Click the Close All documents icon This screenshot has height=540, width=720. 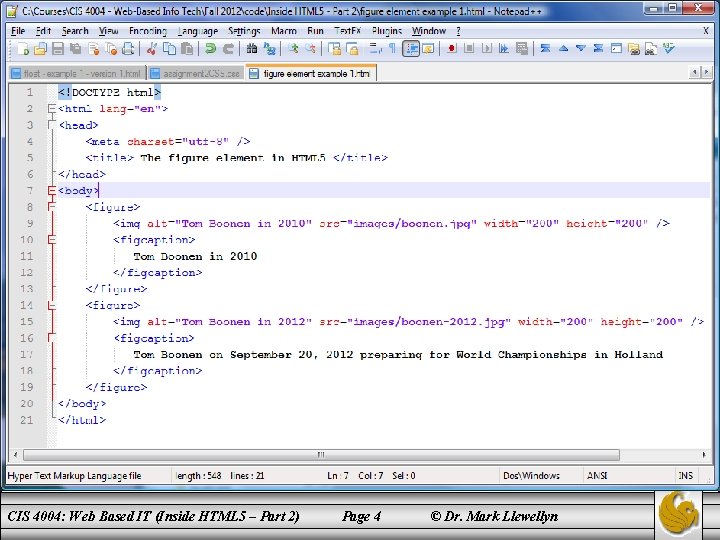[111, 48]
